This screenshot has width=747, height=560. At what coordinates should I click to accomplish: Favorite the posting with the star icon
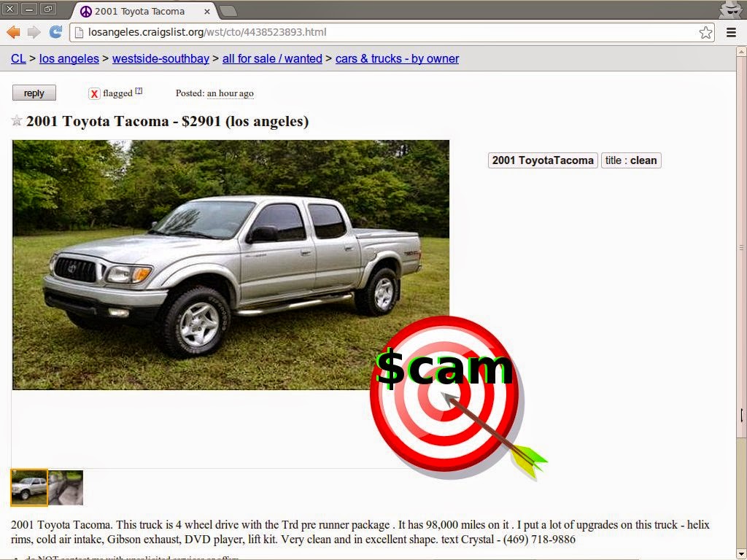17,120
